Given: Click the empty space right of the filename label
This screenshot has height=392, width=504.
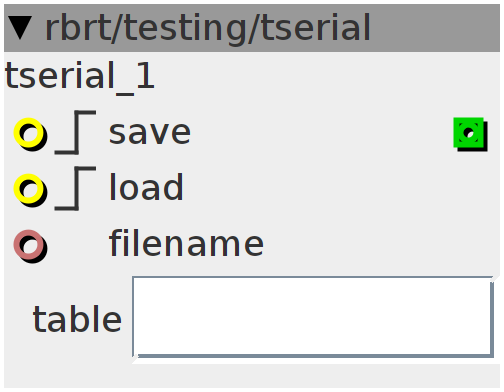Looking at the screenshot, I should [x=380, y=245].
